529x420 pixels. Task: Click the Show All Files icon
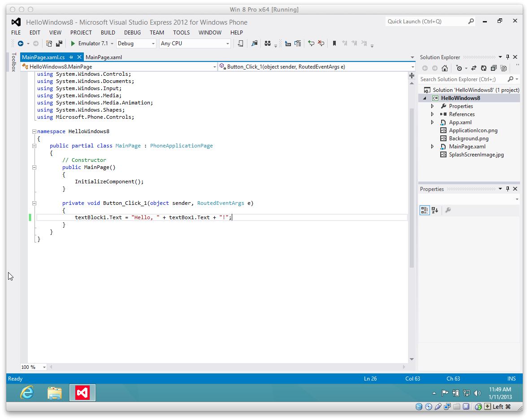click(x=504, y=68)
